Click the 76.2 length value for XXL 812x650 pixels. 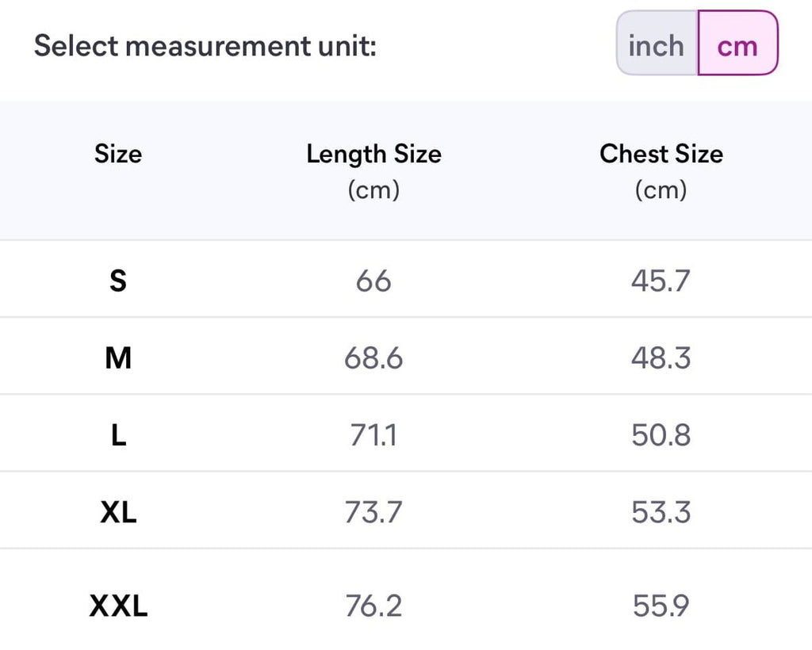(373, 606)
